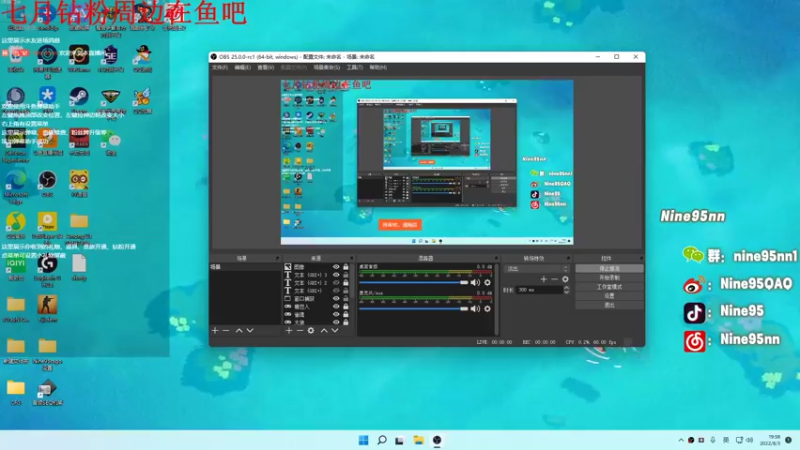800x450 pixels.
Task: Increase transition duration with up arrow
Action: (x=566, y=288)
